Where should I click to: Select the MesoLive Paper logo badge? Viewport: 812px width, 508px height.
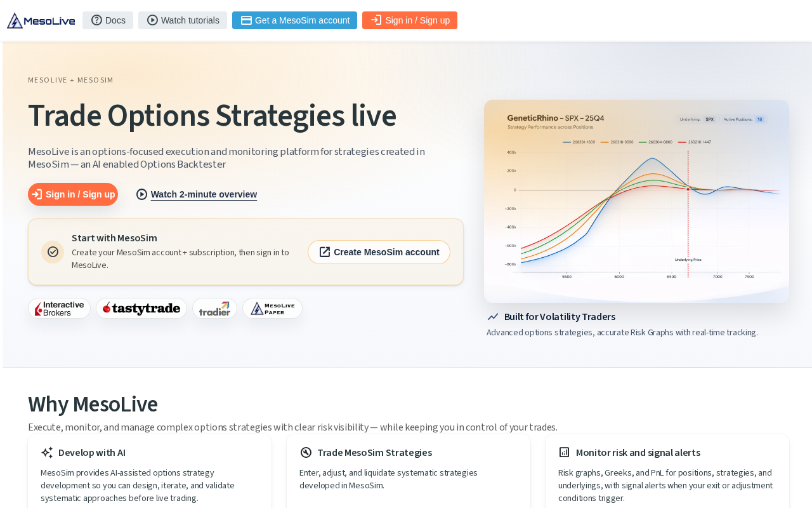[272, 309]
